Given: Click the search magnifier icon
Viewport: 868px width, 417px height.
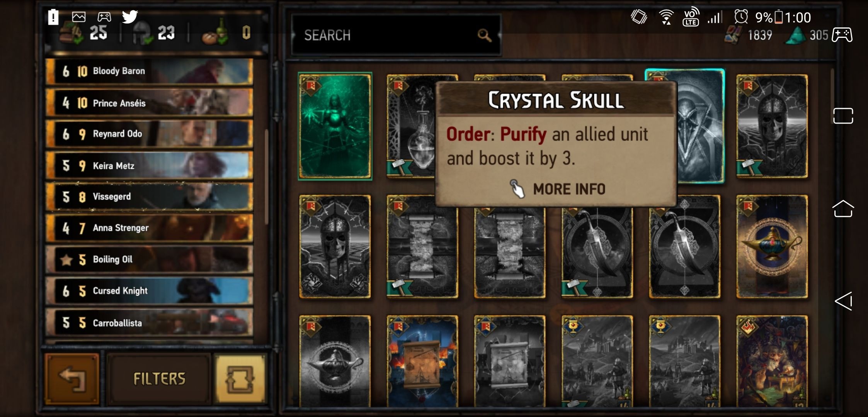Looking at the screenshot, I should click(484, 35).
